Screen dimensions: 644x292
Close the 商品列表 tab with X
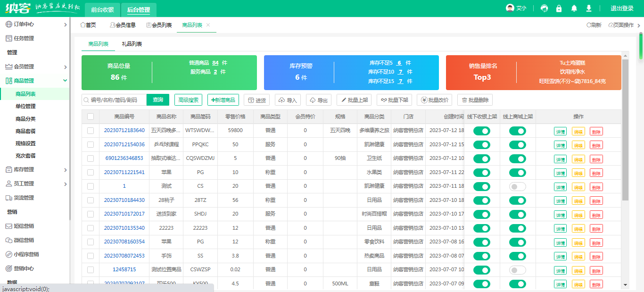click(x=208, y=25)
